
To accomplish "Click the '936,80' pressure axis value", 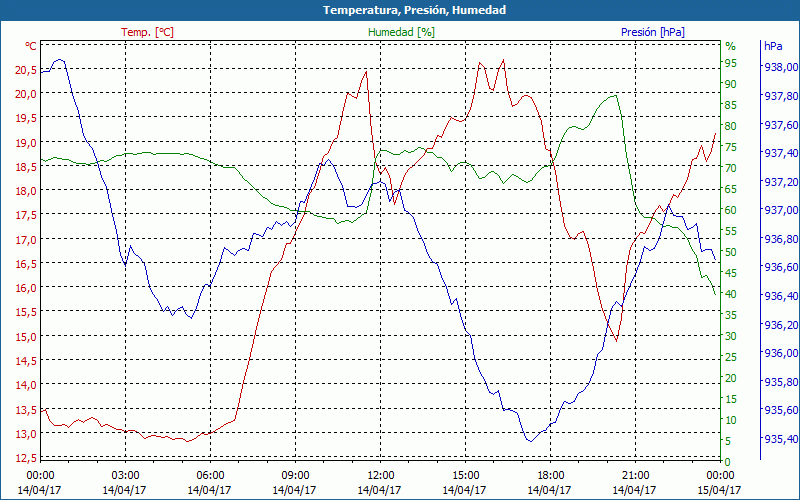I will click(781, 239).
